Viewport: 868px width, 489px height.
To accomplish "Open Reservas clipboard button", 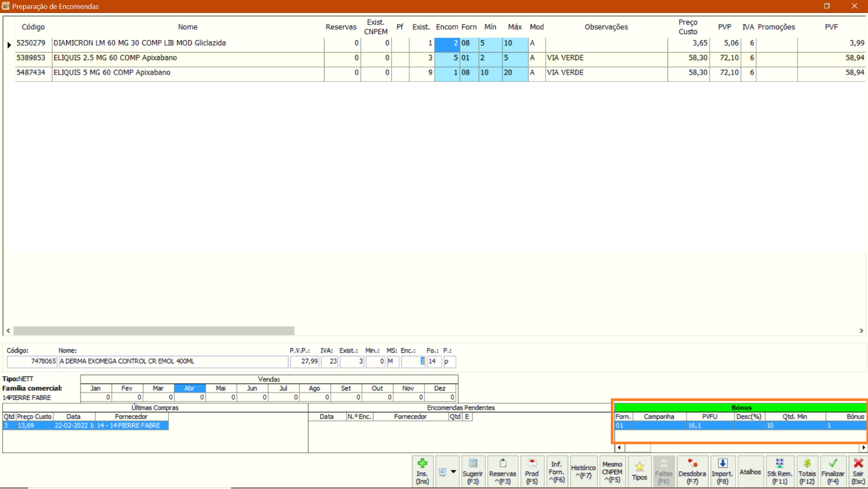I will [x=502, y=471].
